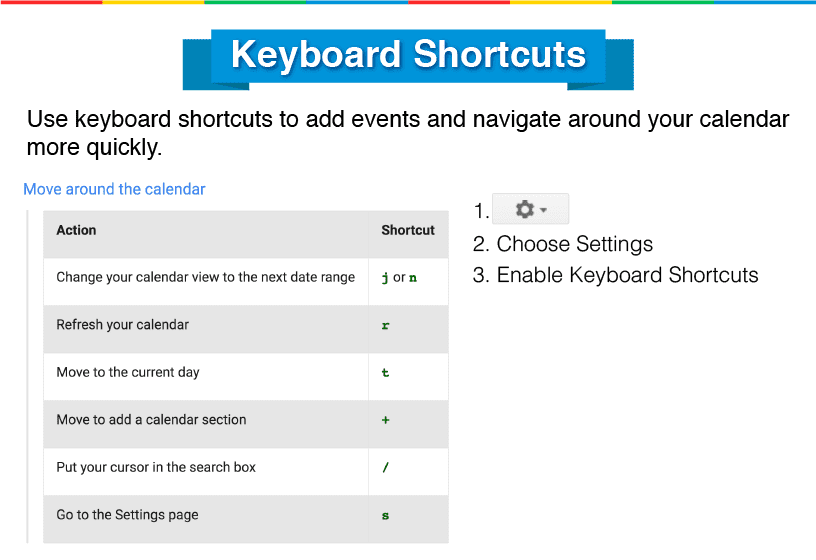816x560 pixels.
Task: Click the 'r' refresh shortcut key
Action: pos(386,325)
